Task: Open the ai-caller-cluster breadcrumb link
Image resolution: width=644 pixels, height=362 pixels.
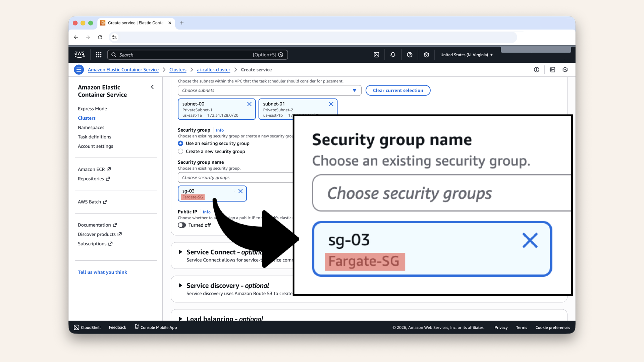Action: pyautogui.click(x=213, y=70)
